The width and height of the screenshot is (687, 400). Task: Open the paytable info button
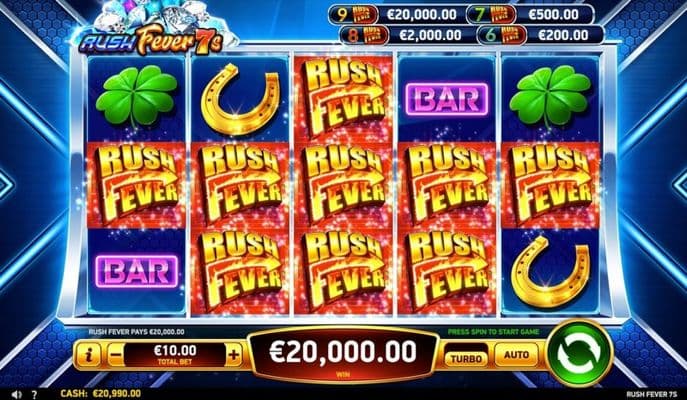click(88, 355)
